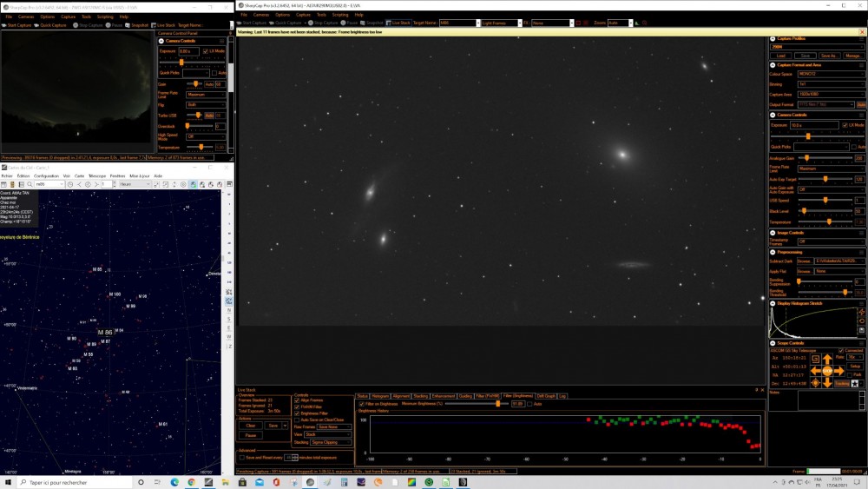Enable Auto Save on Clear/Close
Screen dimensions: 868x489
(x=297, y=420)
